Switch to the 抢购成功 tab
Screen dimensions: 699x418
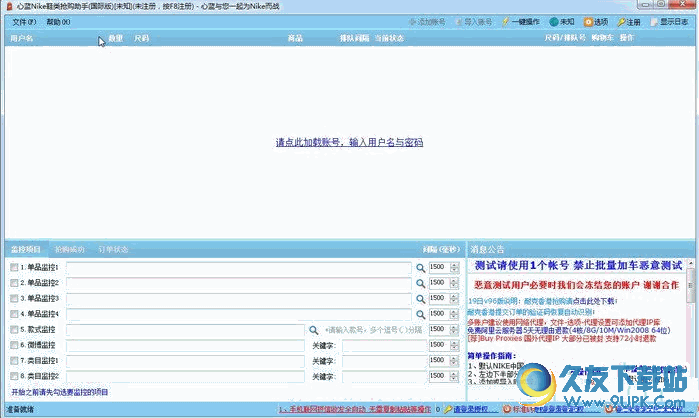coord(70,249)
